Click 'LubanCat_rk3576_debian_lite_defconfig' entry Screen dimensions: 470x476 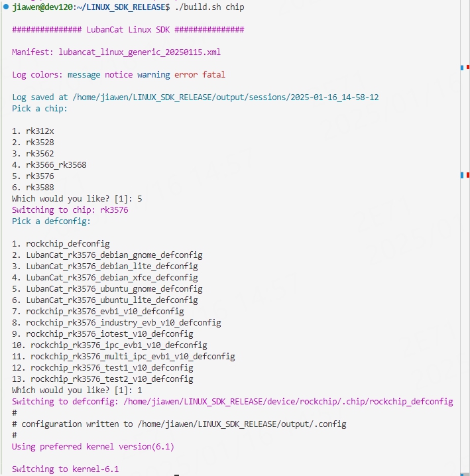[112, 267]
